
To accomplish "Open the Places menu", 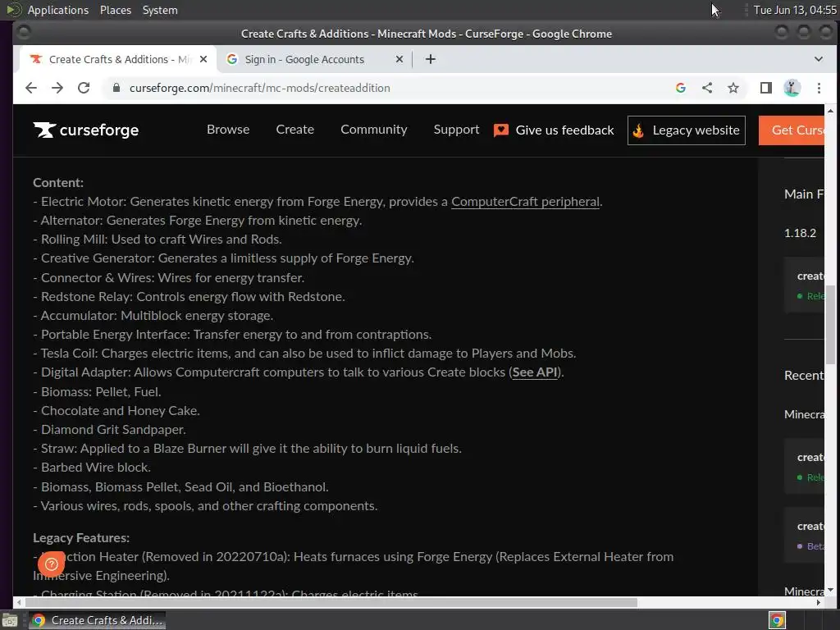I will click(115, 10).
